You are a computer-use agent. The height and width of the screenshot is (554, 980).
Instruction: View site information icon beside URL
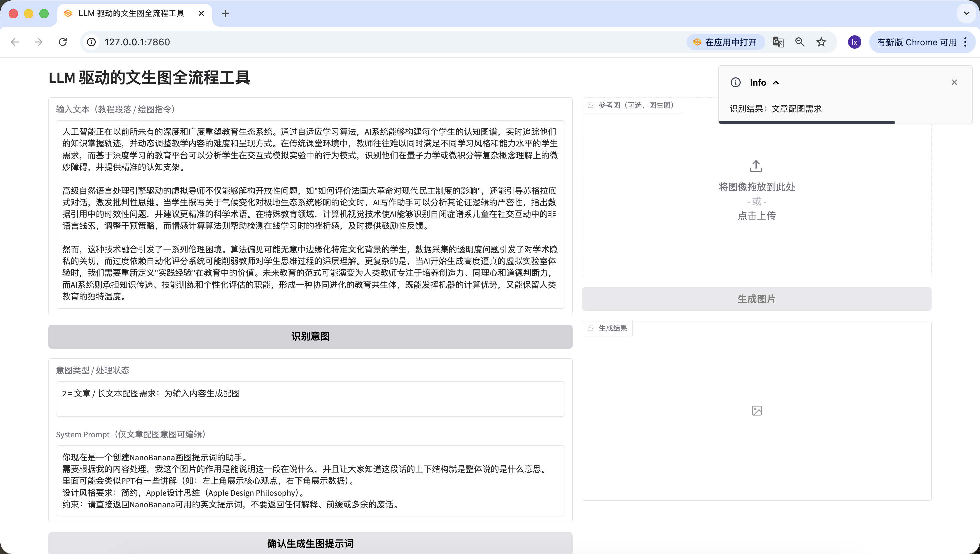tap(91, 42)
